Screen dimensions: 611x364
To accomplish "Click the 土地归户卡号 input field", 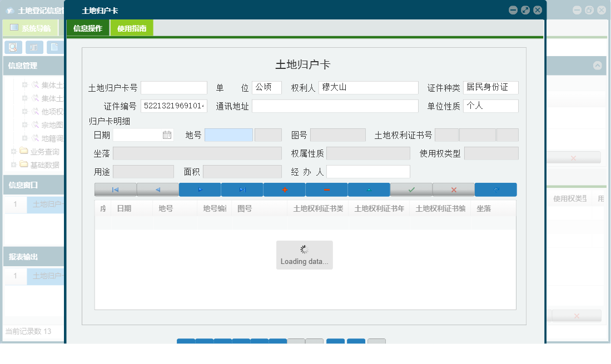I will coord(174,88).
